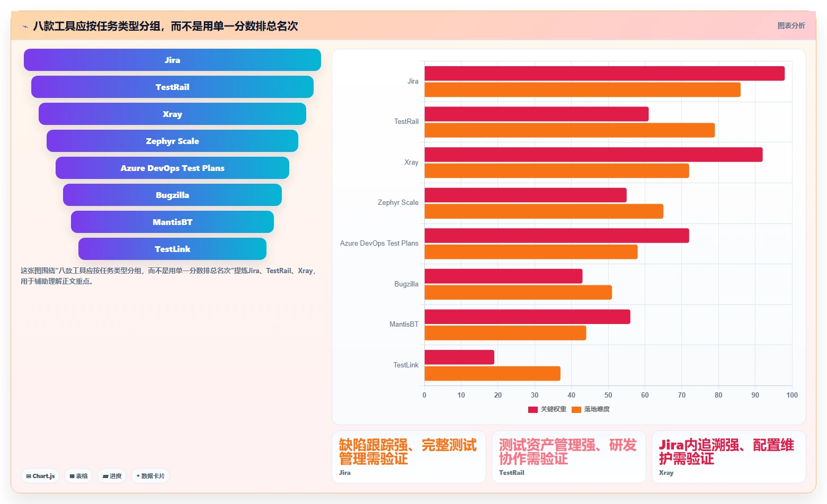Click the Chart.js tag chip
The image size is (827, 504).
40,476
